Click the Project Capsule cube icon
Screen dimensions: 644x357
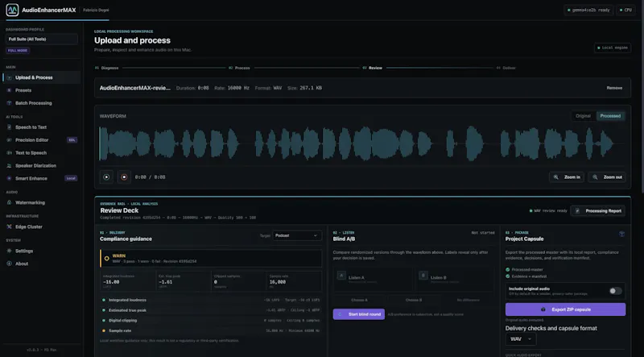click(x=621, y=234)
